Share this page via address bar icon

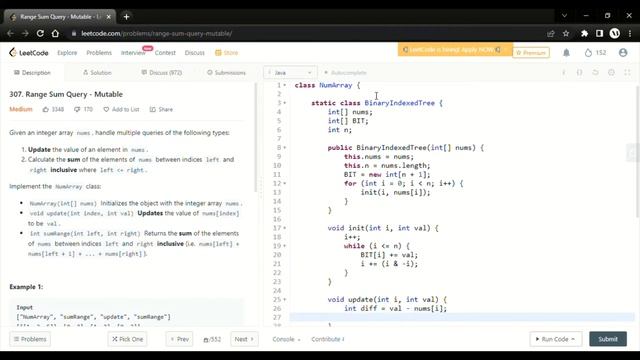pos(551,33)
